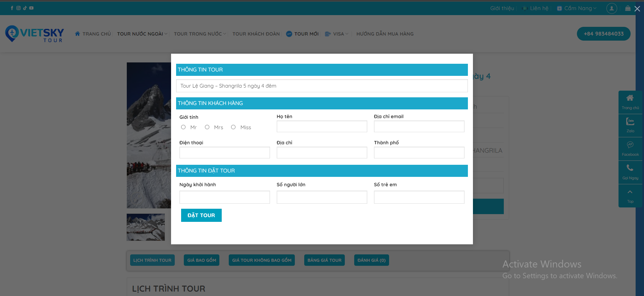Open the shopping bag cart icon

click(628, 8)
